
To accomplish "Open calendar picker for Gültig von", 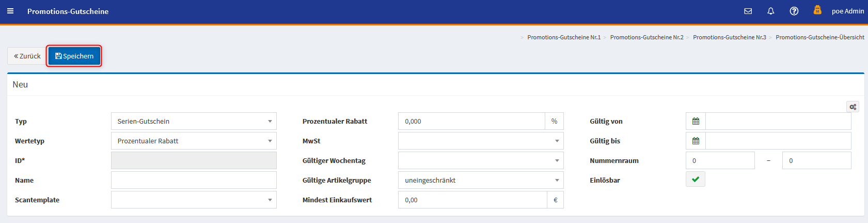I will coord(696,121).
